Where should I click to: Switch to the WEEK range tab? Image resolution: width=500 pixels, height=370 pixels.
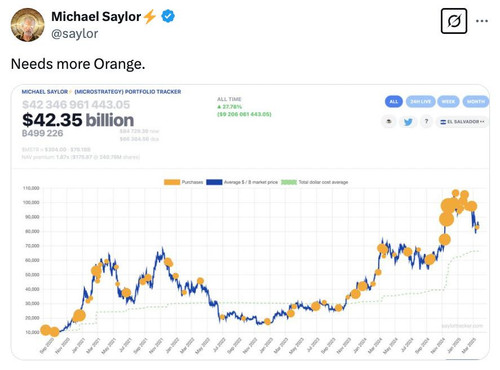coord(448,101)
